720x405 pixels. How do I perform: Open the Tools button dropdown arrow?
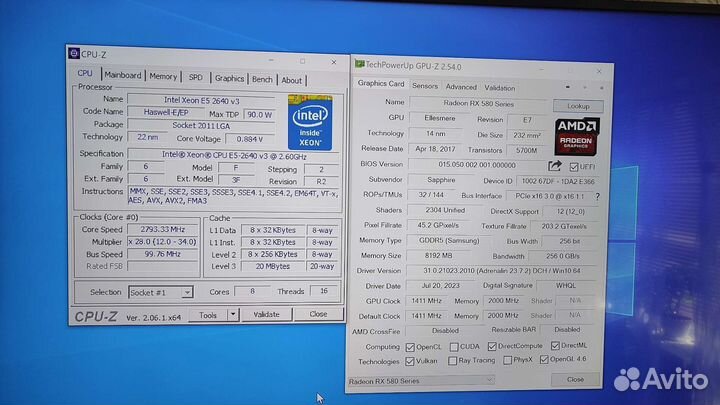coord(233,315)
